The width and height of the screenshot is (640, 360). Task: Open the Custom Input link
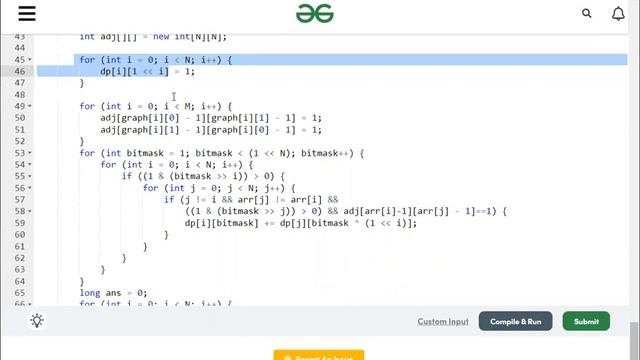443,322
